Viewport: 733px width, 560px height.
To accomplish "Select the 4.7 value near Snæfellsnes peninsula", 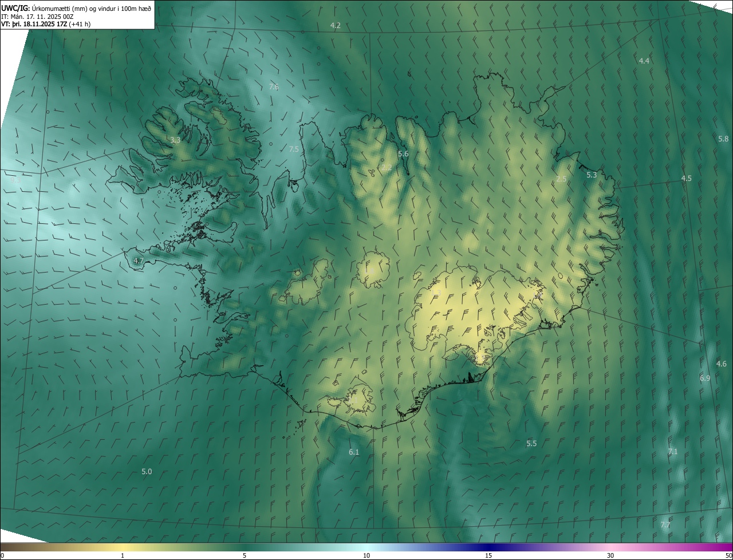I will [138, 261].
